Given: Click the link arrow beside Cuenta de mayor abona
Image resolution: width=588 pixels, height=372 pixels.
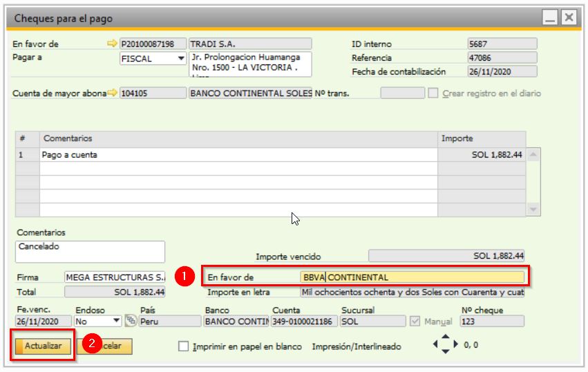Looking at the screenshot, I should [x=113, y=93].
